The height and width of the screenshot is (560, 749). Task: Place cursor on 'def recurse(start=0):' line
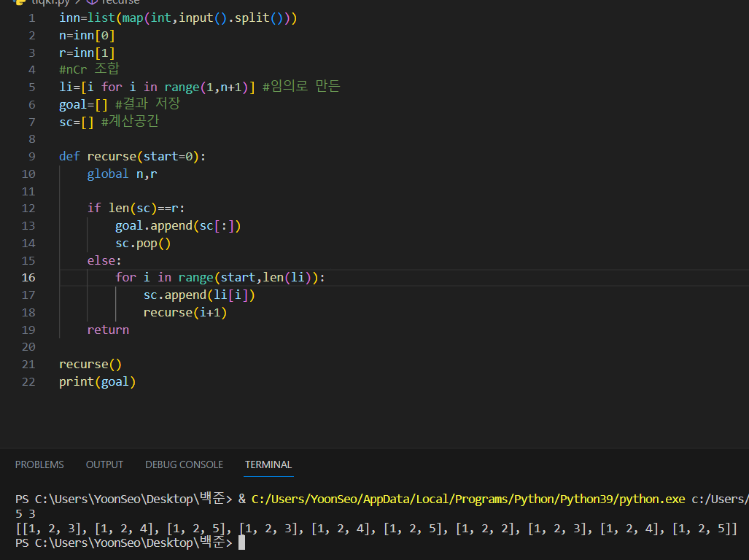(x=132, y=157)
